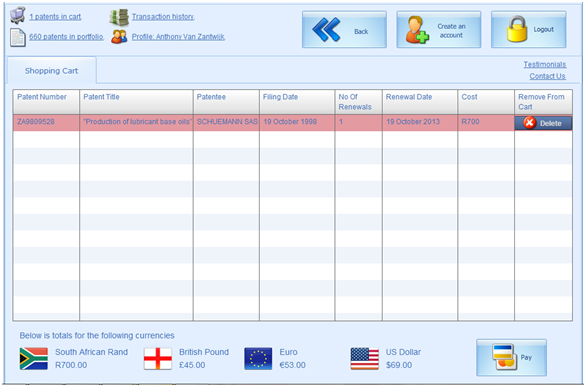Delete patent ZA9809528 from cart
This screenshot has height=387, width=586.
click(x=543, y=123)
